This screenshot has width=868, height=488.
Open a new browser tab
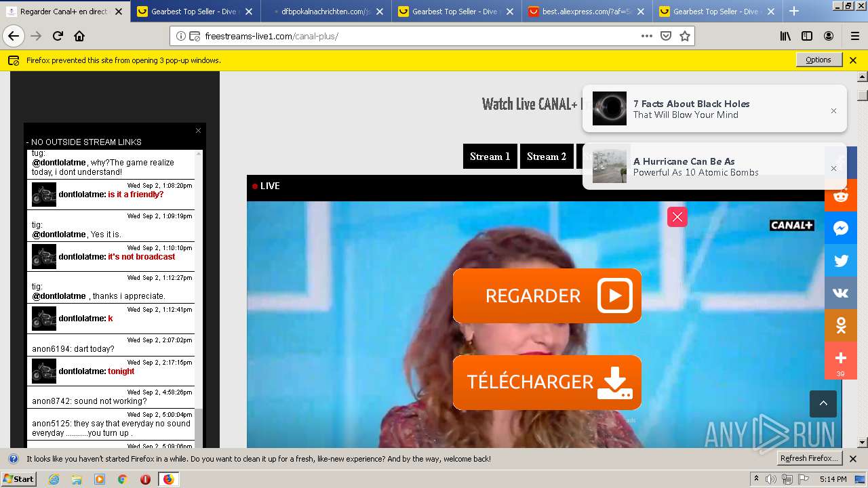(x=794, y=11)
